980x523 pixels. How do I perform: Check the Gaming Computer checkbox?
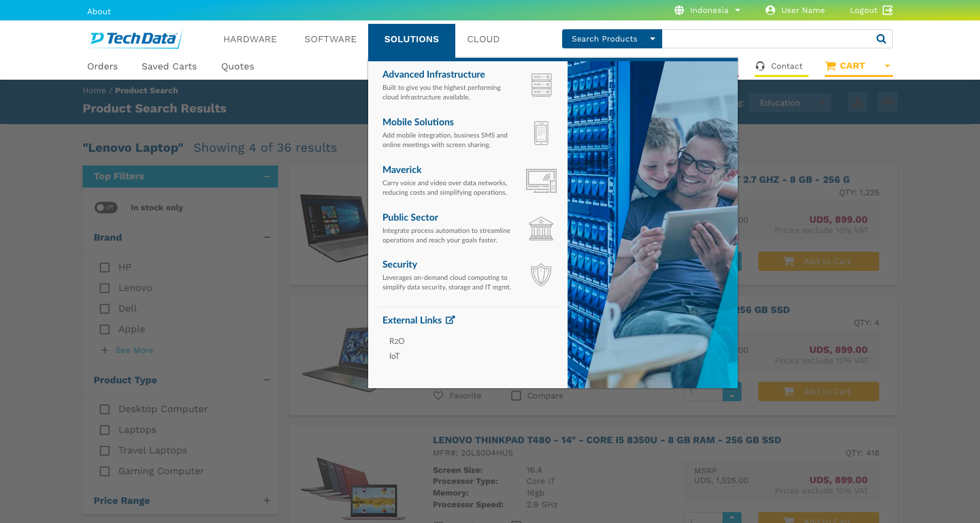pos(104,471)
